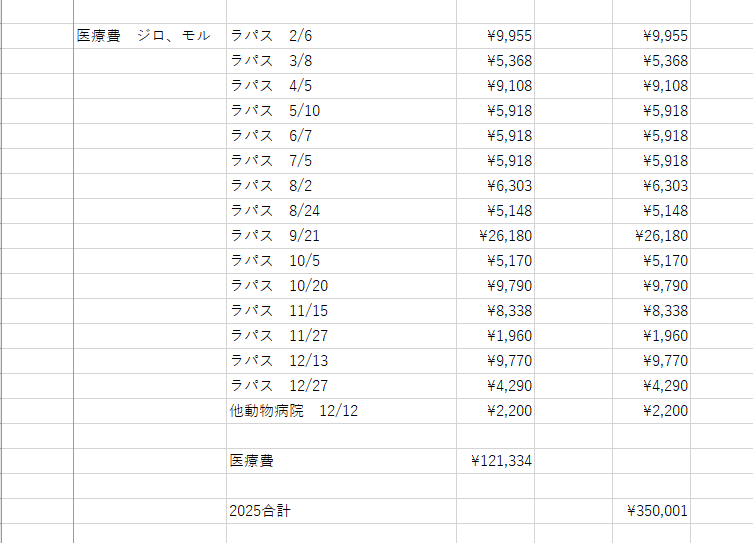753x543 pixels.
Task: Select rightmost ¥9,955 in the 2/6 row
Action: pos(651,36)
